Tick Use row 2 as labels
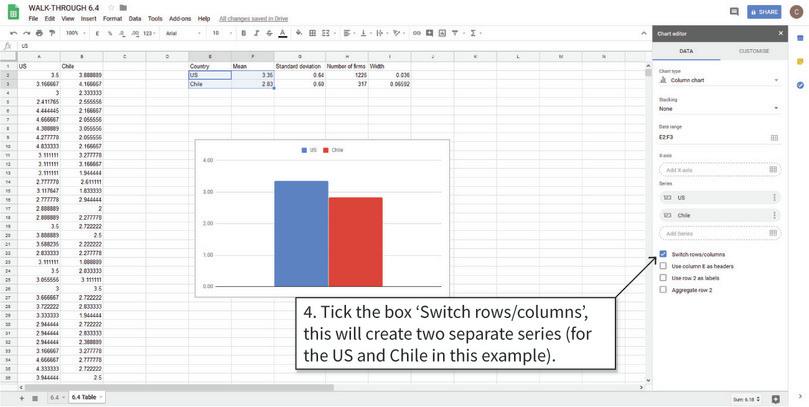 663,278
